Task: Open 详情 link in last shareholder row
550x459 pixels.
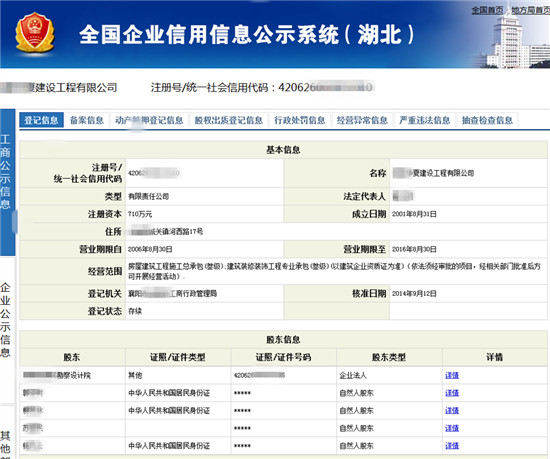Action: coord(452,446)
